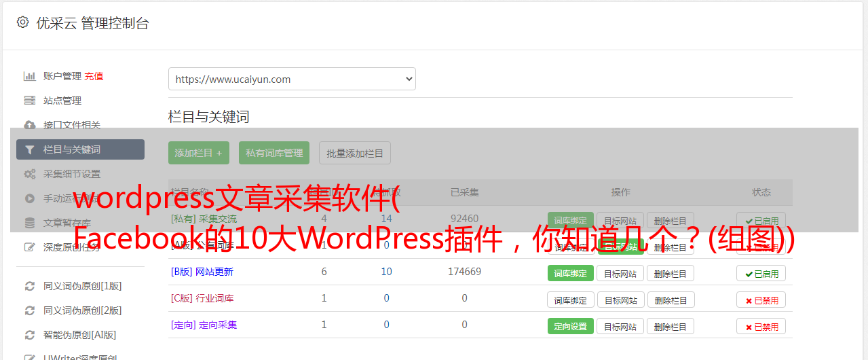Open 文章暂存库 in the sidebar

point(67,223)
